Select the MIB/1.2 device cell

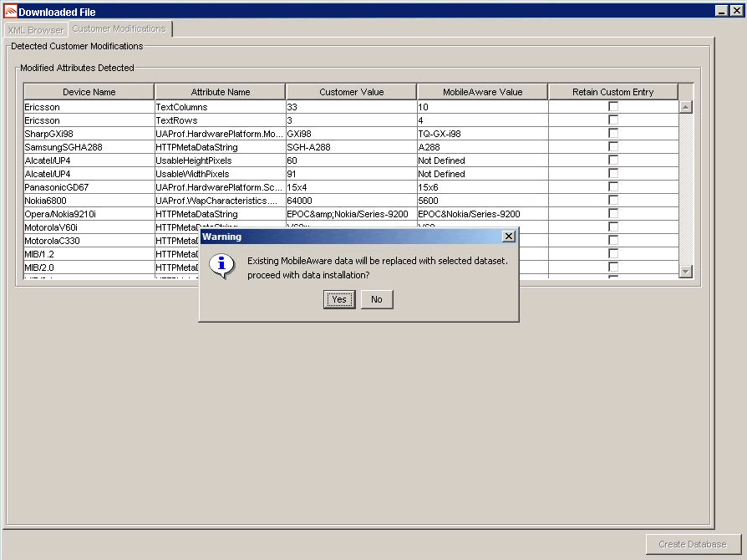click(89, 253)
